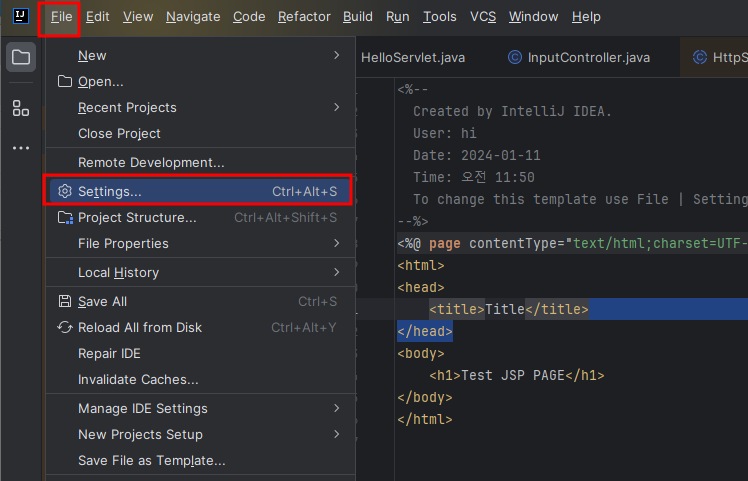
Task: Choose Save File as Template... entry
Action: [200, 460]
